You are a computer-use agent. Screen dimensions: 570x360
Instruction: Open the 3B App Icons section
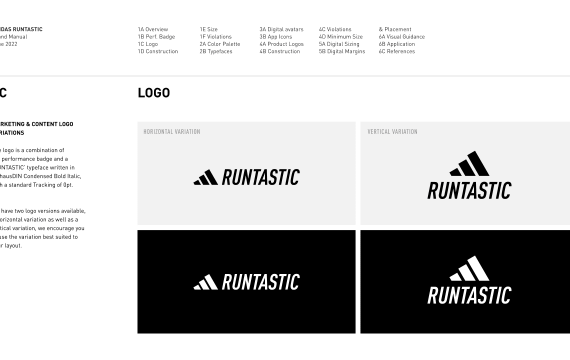point(276,37)
